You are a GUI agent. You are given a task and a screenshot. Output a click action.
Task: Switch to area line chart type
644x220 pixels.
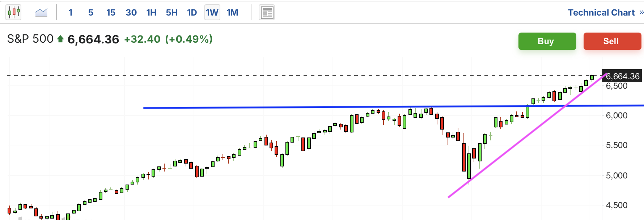[41, 13]
